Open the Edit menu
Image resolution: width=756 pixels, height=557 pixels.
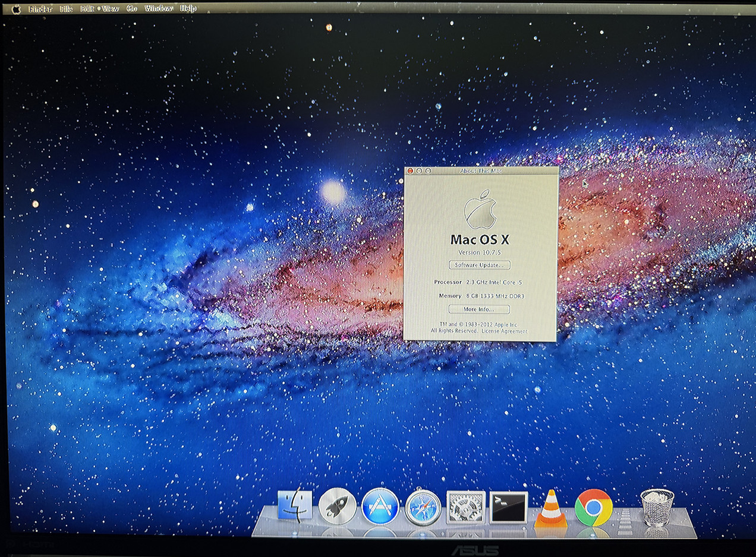(87, 9)
